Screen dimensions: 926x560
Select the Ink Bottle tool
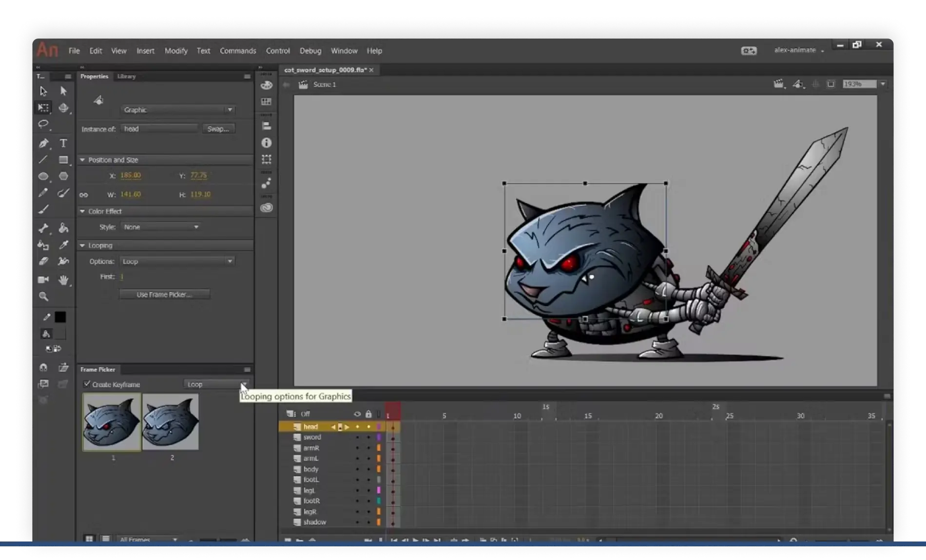[43, 245]
